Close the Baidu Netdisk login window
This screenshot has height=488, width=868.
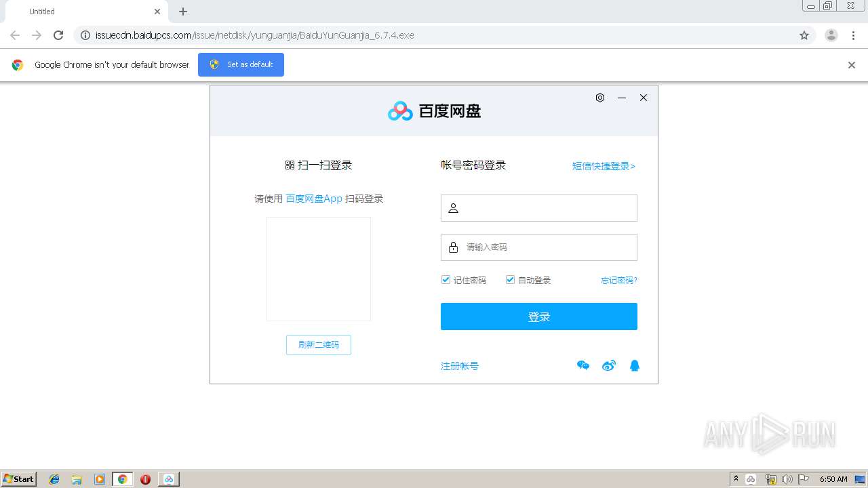pyautogui.click(x=644, y=98)
